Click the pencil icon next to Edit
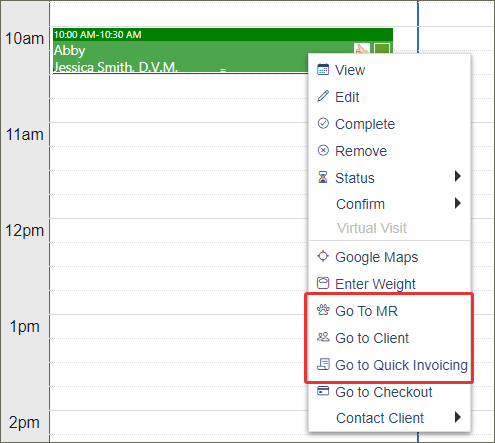Screen dimensions: 495x443 (323, 96)
